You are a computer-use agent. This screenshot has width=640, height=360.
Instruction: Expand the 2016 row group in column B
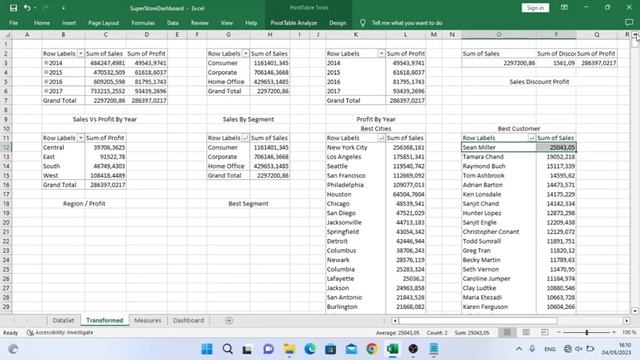click(46, 82)
